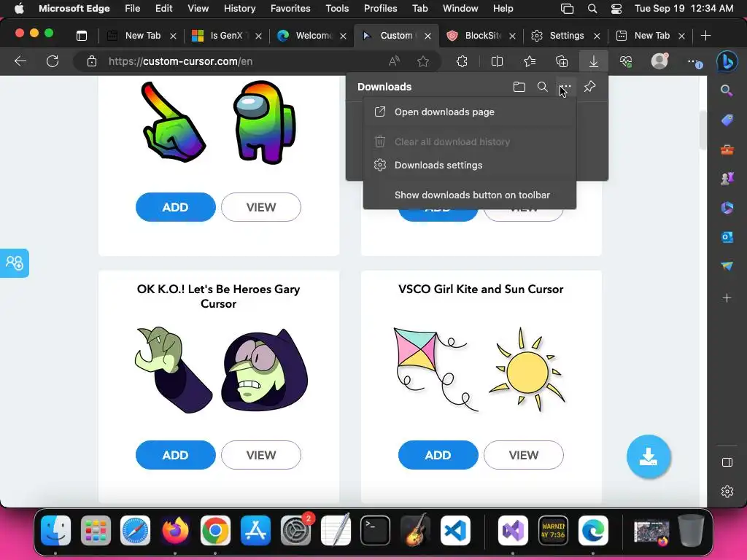
Task: View VSCO Girl Kite and Sun cursor
Action: pos(524,455)
